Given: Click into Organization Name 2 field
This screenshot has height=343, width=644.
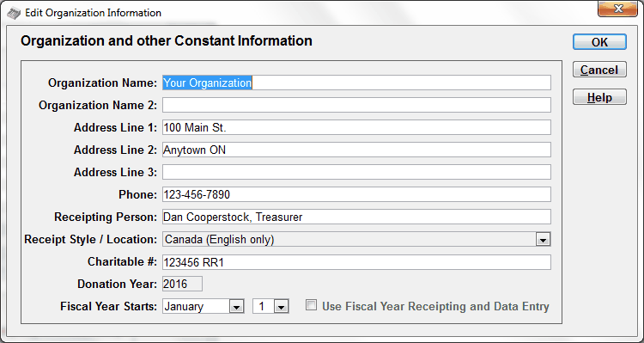Looking at the screenshot, I should click(356, 105).
